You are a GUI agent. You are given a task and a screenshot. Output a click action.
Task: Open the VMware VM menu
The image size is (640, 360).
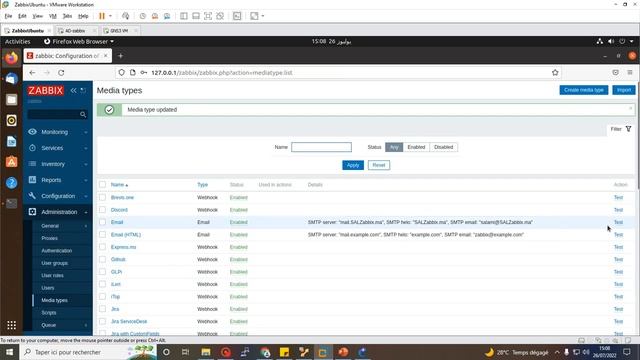[x=53, y=16]
